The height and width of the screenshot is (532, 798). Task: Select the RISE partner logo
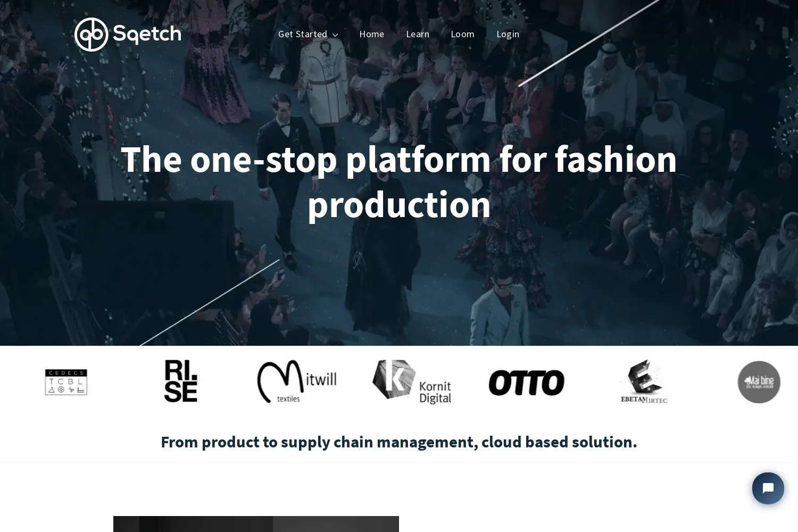(181, 381)
